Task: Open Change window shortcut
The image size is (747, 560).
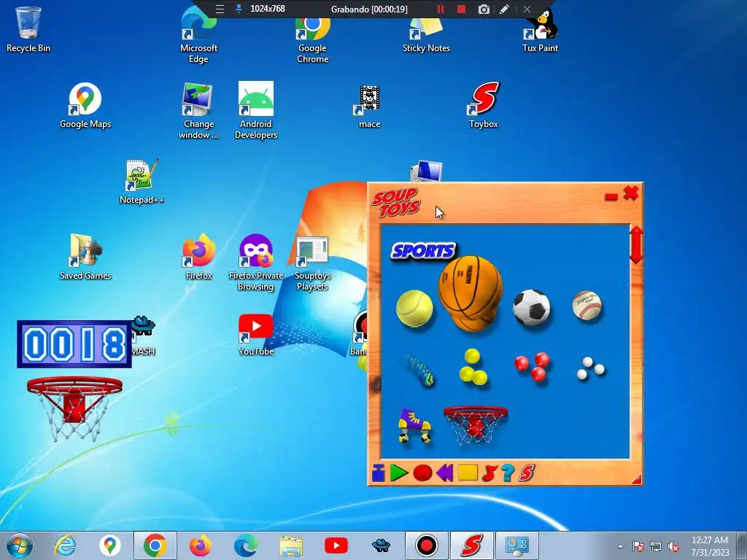Action: pyautogui.click(x=198, y=111)
